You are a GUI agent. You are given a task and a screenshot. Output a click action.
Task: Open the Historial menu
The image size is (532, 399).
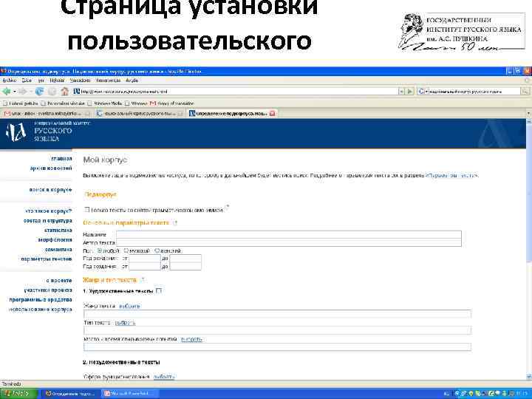[x=57, y=81]
